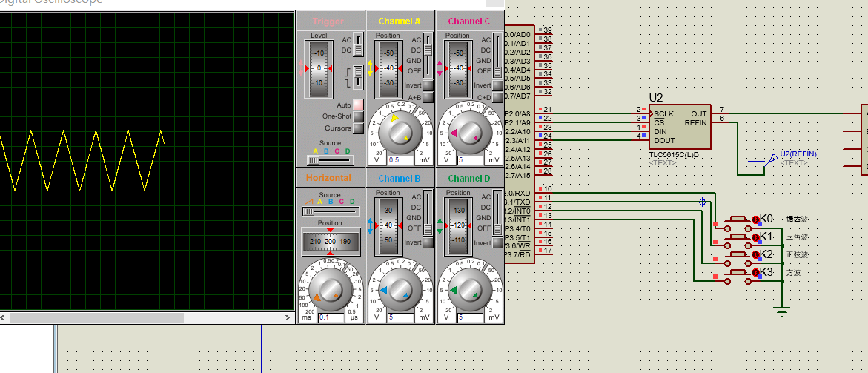Click the Horizontal header label
Image resolution: width=868 pixels, height=373 pixels.
click(x=327, y=178)
